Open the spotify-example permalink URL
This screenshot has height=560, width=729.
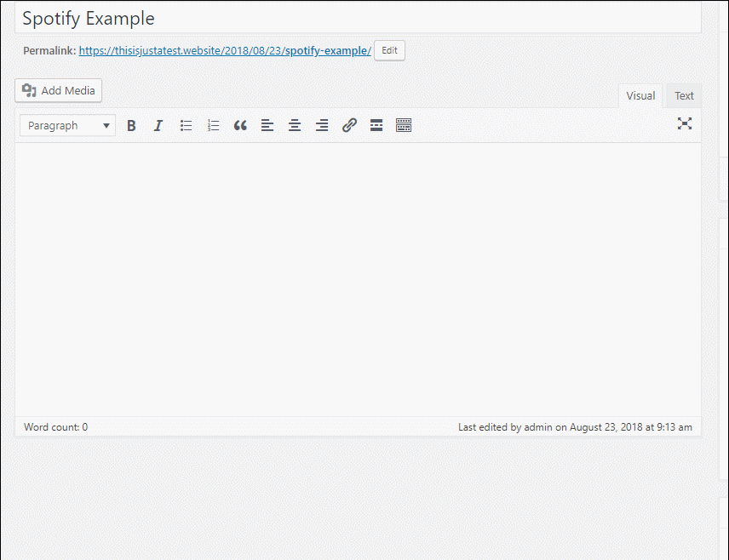(x=225, y=51)
